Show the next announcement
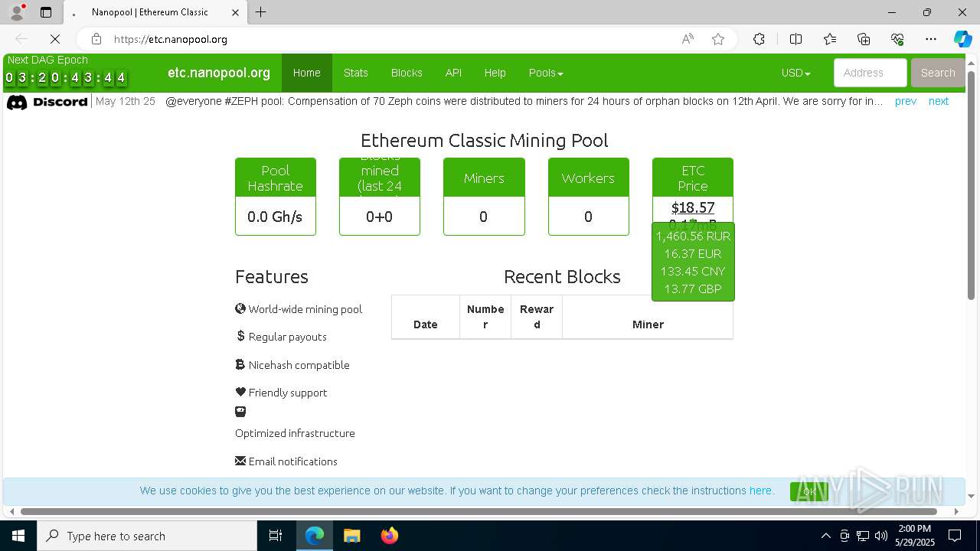The height and width of the screenshot is (551, 980). click(938, 101)
